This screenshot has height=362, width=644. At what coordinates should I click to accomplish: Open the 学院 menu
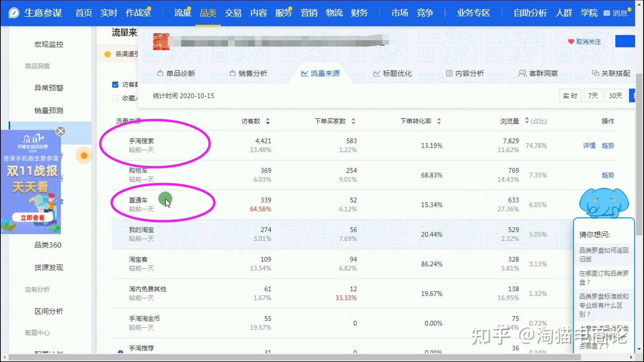(589, 13)
